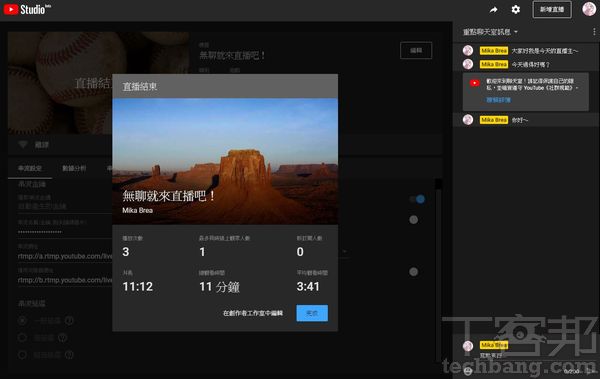Select the second latency radio button
The height and width of the screenshot is (379, 600).
[23, 338]
